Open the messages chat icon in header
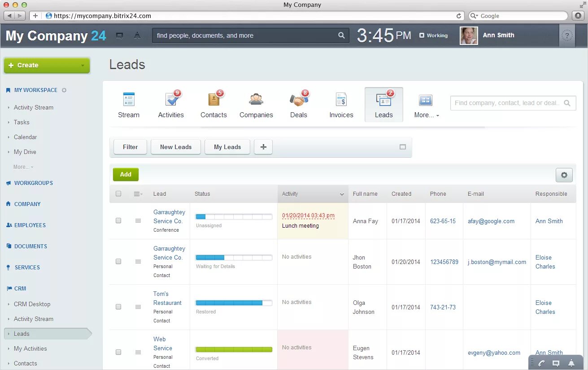This screenshot has height=370, width=588. pyautogui.click(x=119, y=35)
